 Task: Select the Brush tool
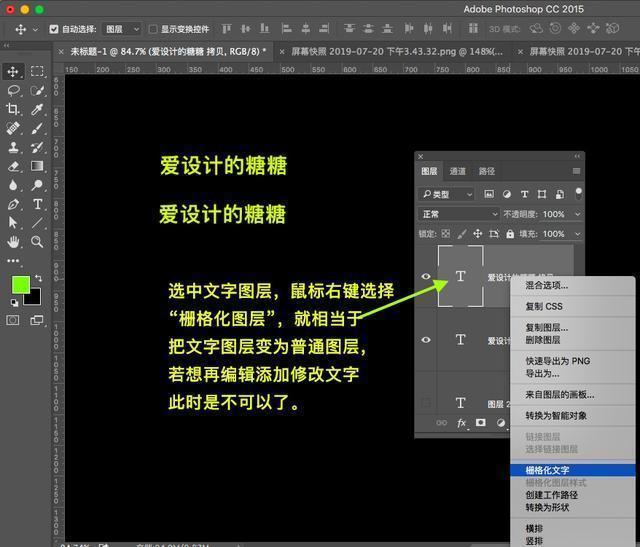coord(37,128)
